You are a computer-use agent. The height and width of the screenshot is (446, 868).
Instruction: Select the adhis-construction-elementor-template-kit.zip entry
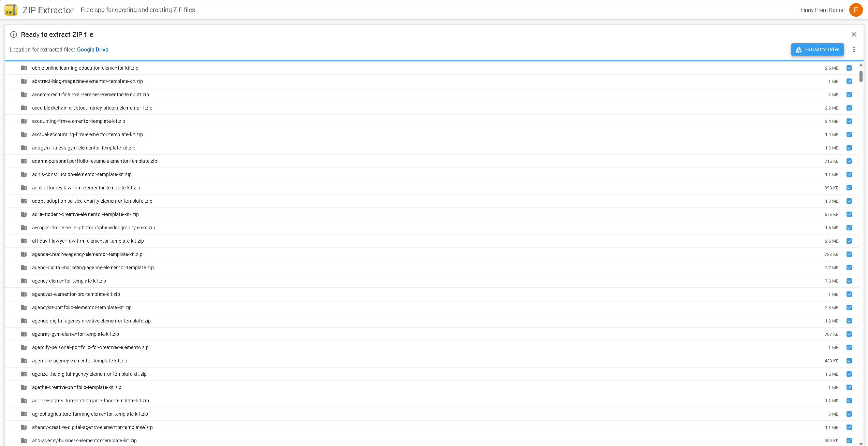coord(82,174)
